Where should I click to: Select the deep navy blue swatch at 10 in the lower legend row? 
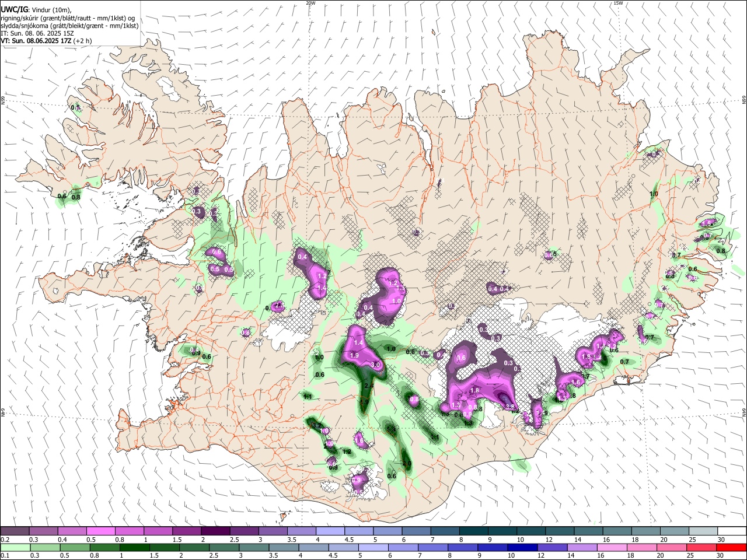522,547
